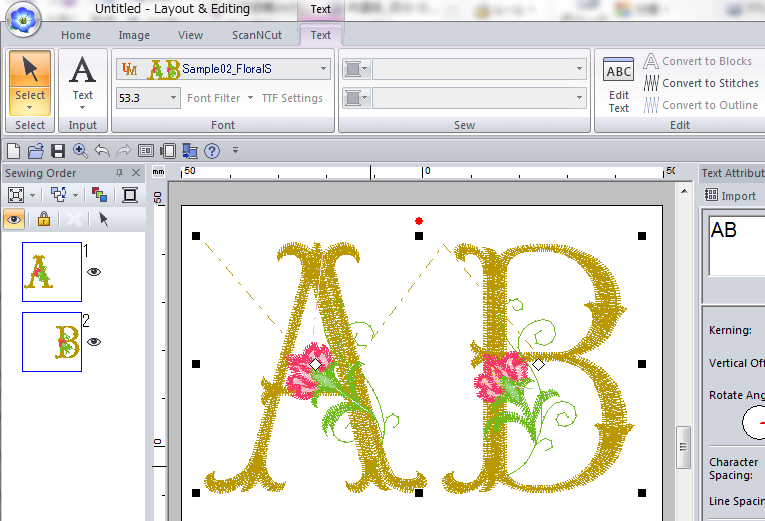Toggle visibility of letter A, item 1
This screenshot has width=765, height=521.
click(94, 271)
